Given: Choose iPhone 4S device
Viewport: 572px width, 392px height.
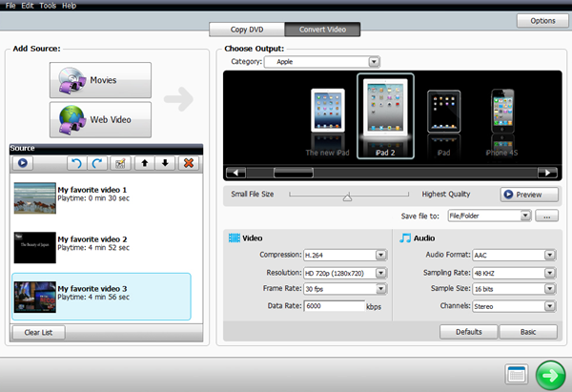Looking at the screenshot, I should (x=502, y=123).
